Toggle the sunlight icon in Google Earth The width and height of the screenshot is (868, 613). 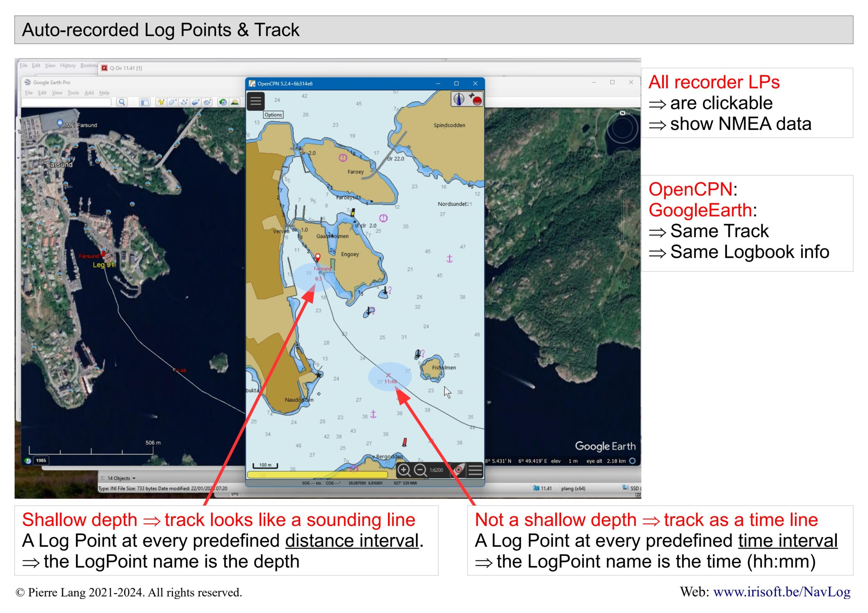234,102
